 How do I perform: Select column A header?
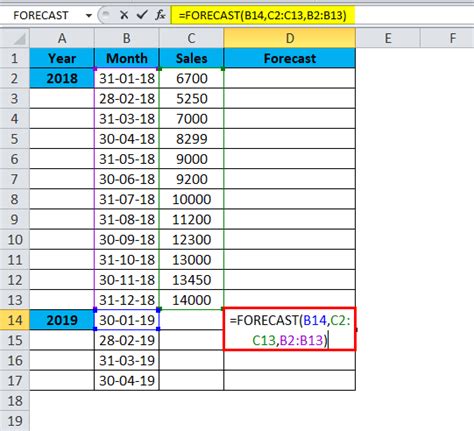62,38
